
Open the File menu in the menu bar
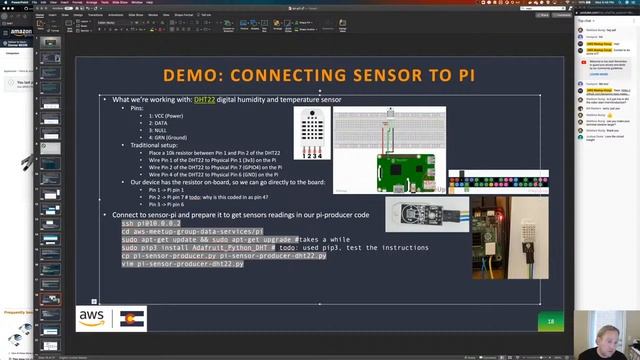coord(35,2)
